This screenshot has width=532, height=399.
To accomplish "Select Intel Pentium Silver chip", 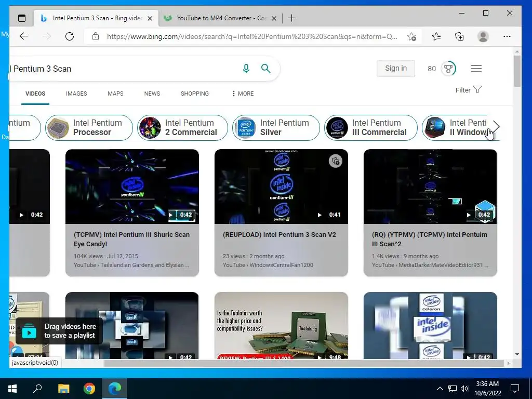I will (276, 128).
